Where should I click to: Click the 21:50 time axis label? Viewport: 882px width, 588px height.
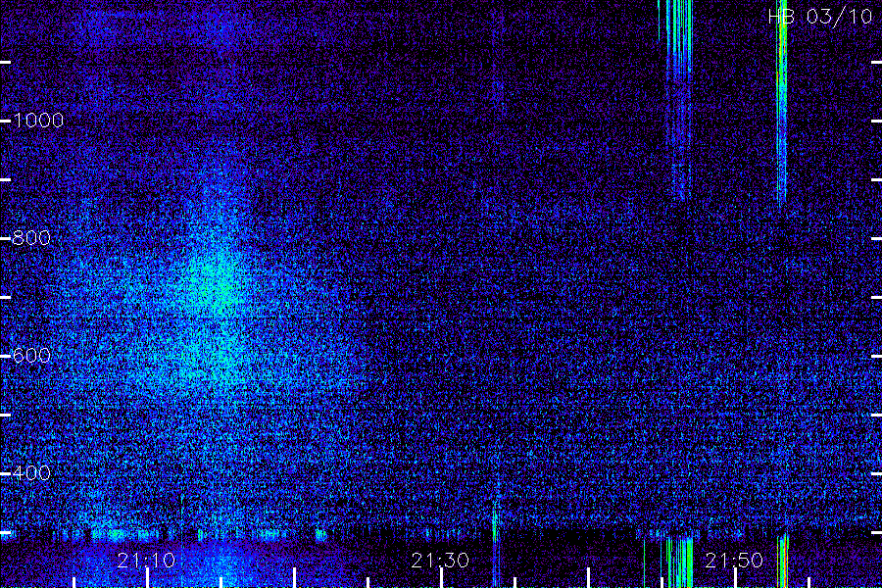coord(734,561)
